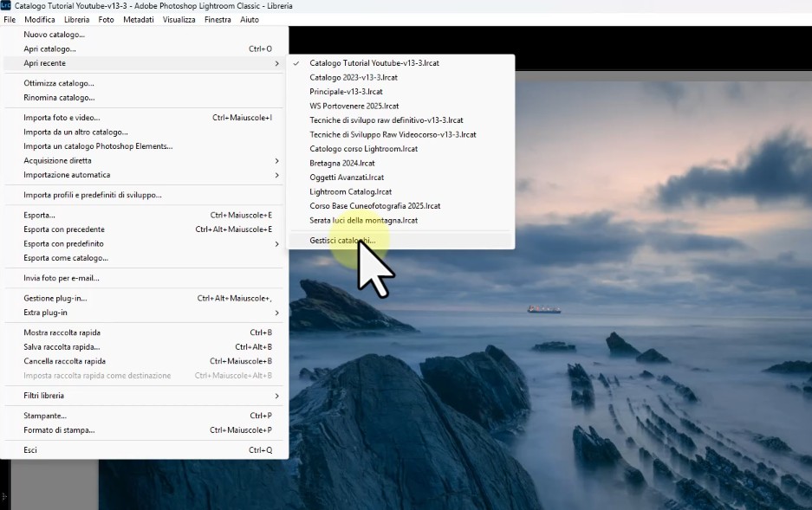This screenshot has width=812, height=510.
Task: Select Cancella raccolta rapida
Action: pos(144,362)
